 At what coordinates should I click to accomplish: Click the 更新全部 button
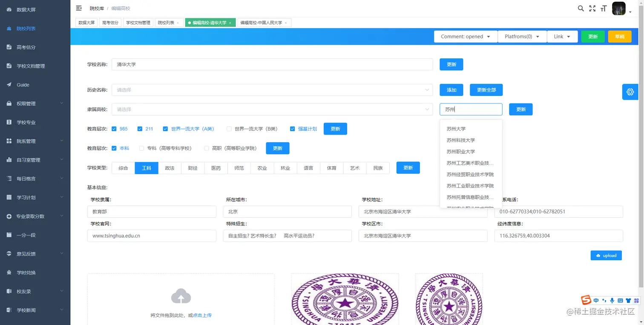point(486,90)
